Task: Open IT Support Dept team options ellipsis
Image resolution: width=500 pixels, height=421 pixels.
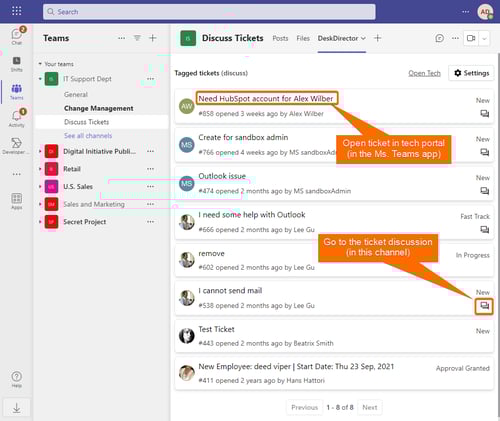Action: [151, 79]
